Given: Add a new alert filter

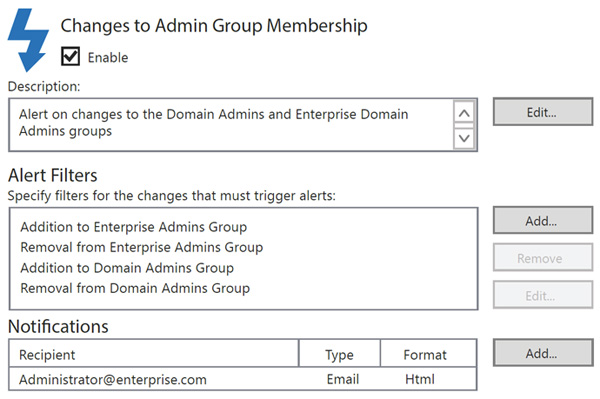Looking at the screenshot, I should coord(543,220).
